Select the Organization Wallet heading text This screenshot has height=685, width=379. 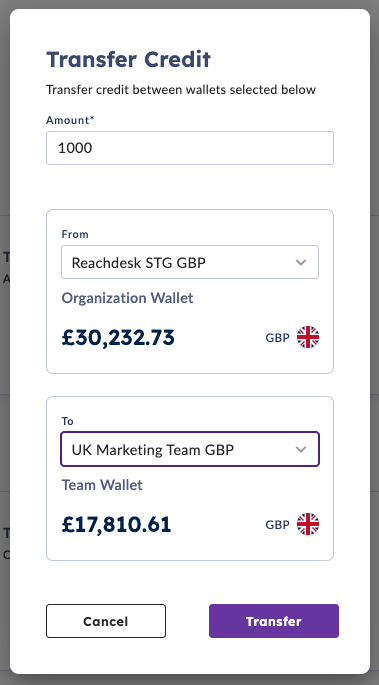(x=127, y=298)
